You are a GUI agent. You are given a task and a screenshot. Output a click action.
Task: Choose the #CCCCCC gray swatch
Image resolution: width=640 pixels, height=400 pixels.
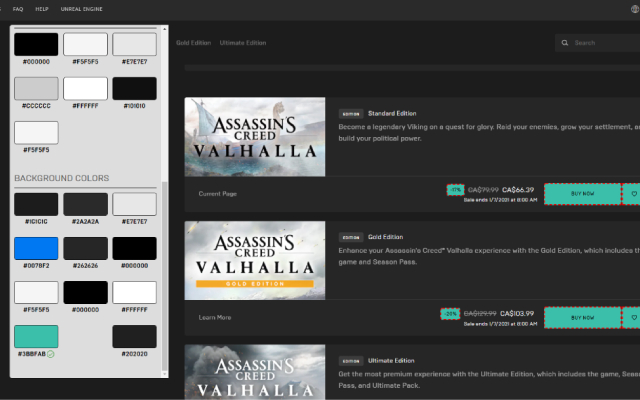pos(36,88)
